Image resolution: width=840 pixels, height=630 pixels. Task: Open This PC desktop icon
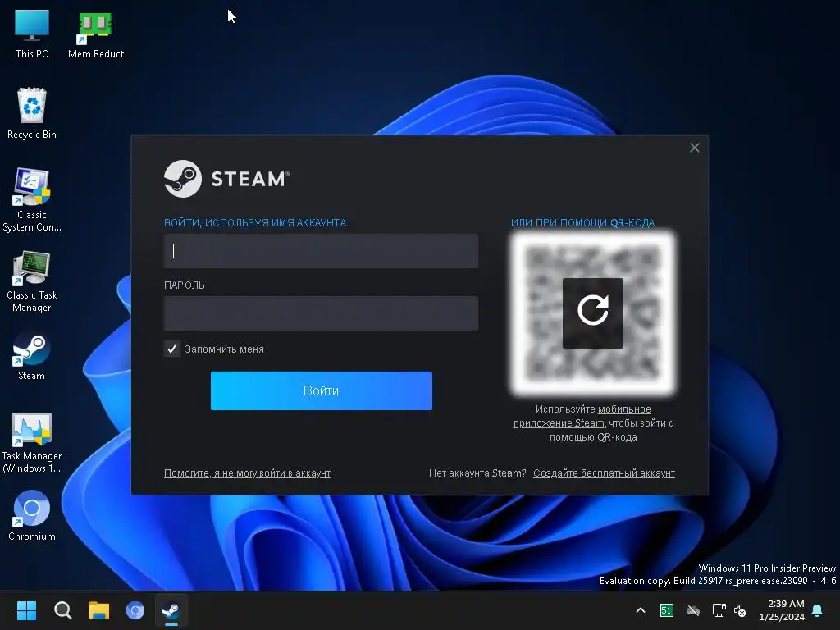tap(32, 34)
